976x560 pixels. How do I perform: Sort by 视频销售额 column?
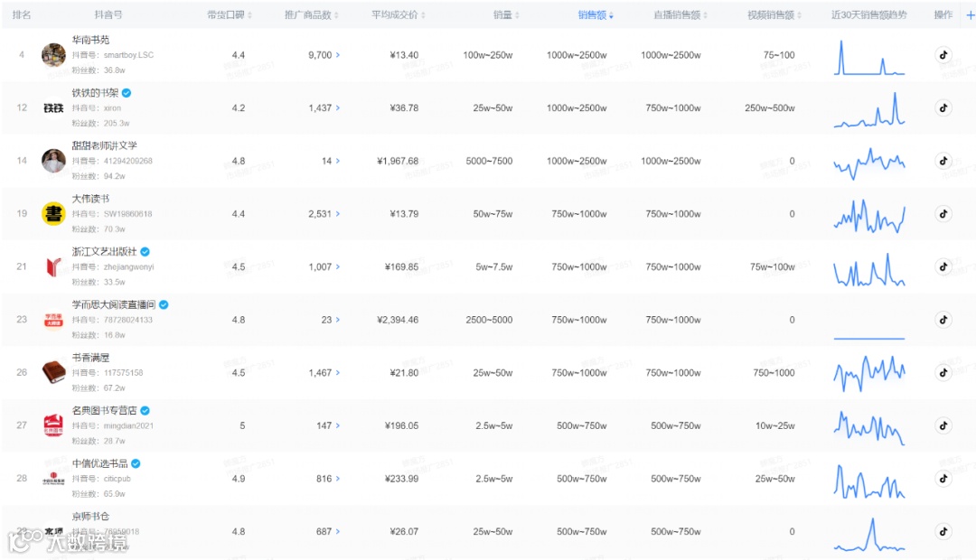774,15
